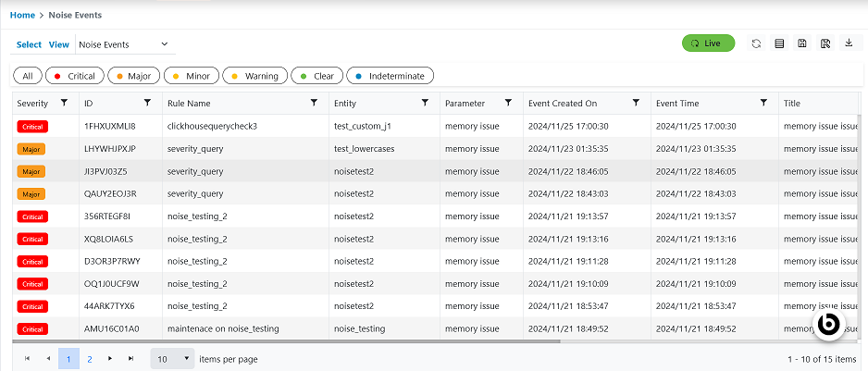Go to the next page arrow

110,358
